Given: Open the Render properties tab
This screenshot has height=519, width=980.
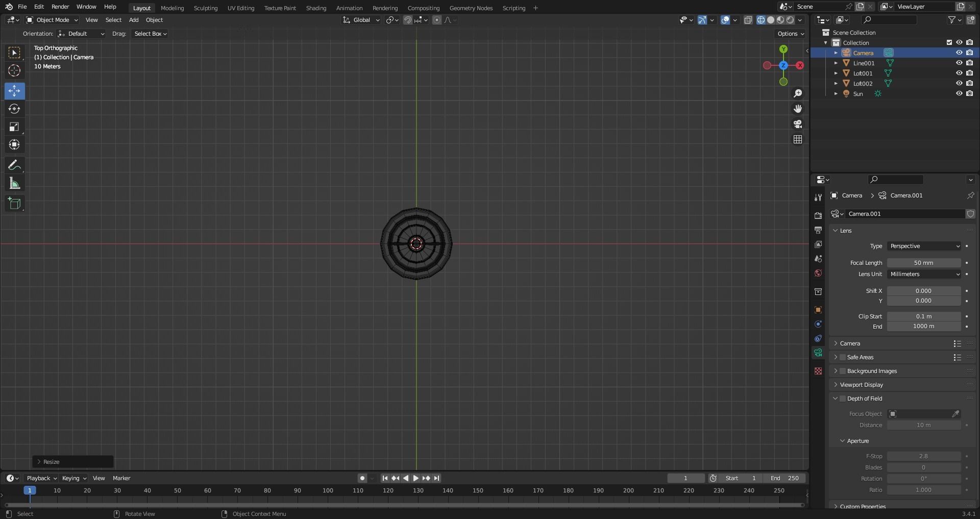Looking at the screenshot, I should [818, 216].
